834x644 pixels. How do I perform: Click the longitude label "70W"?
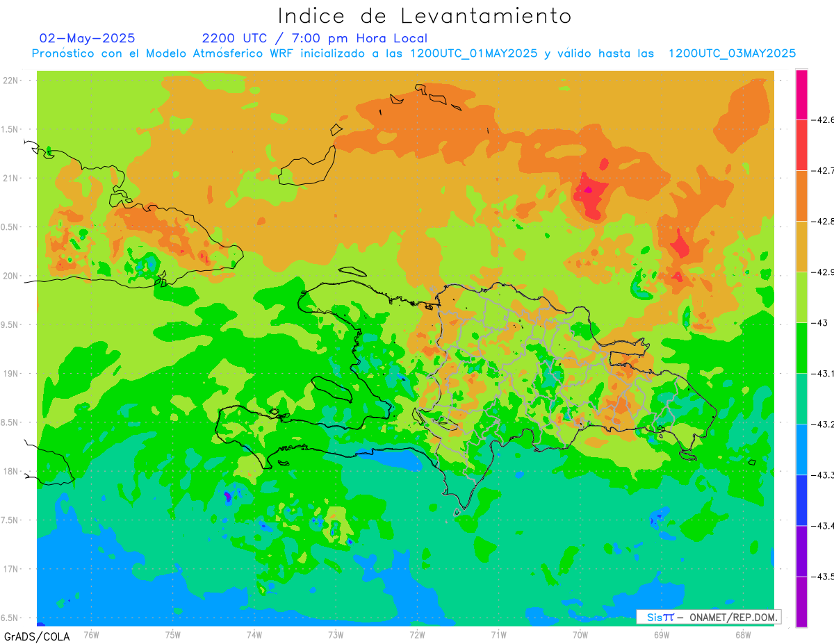(x=580, y=634)
